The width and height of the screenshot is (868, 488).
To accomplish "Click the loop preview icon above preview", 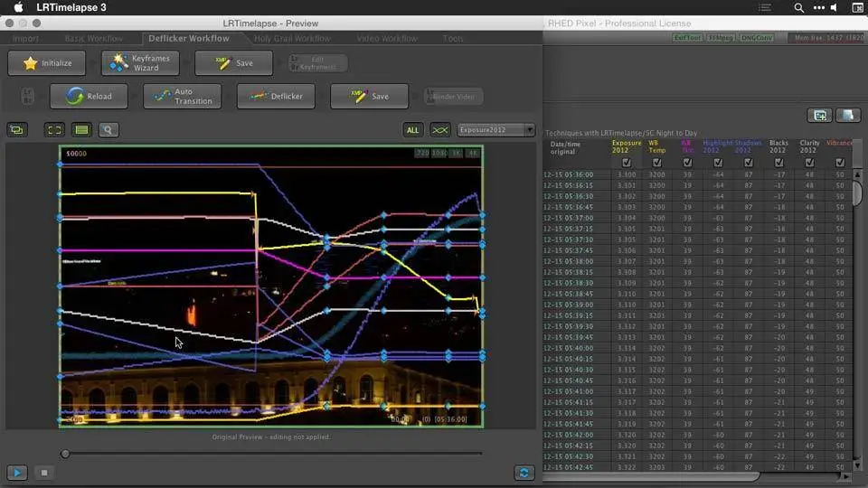I will pyautogui.click(x=17, y=130).
